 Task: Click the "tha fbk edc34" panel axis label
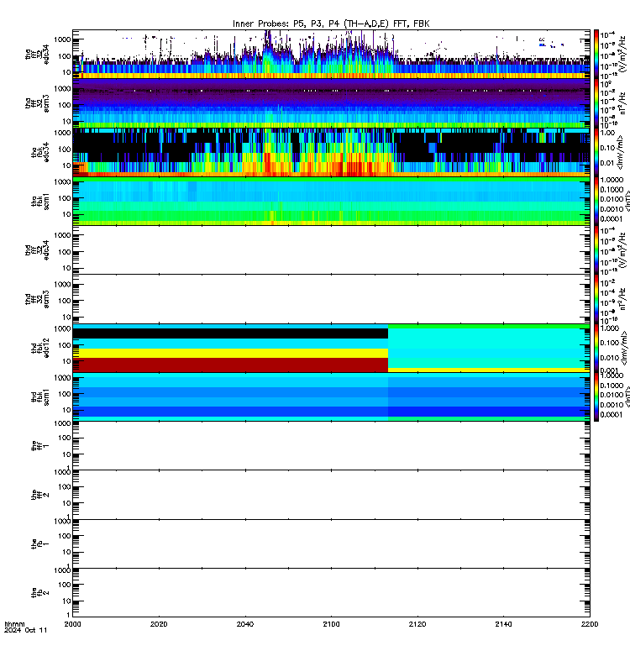click(x=40, y=152)
